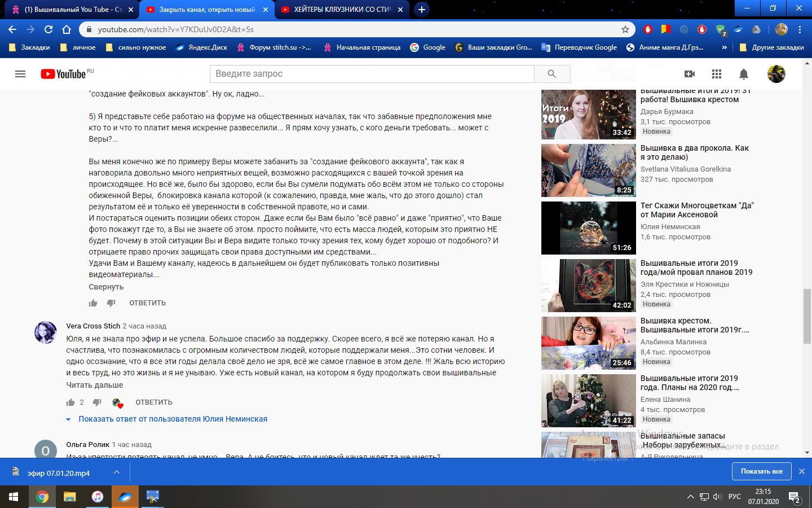Open the YouTube account avatar menu
This screenshot has height=508, width=812.
pos(776,74)
